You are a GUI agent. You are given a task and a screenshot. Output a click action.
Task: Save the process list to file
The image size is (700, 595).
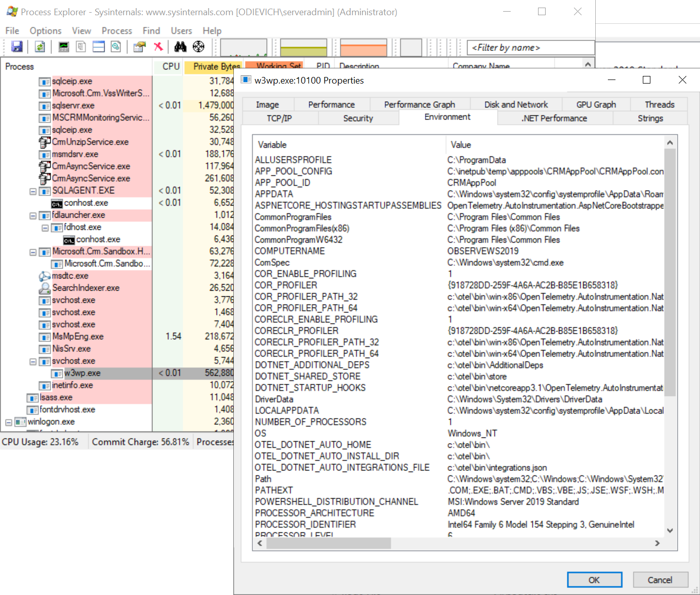click(x=17, y=47)
